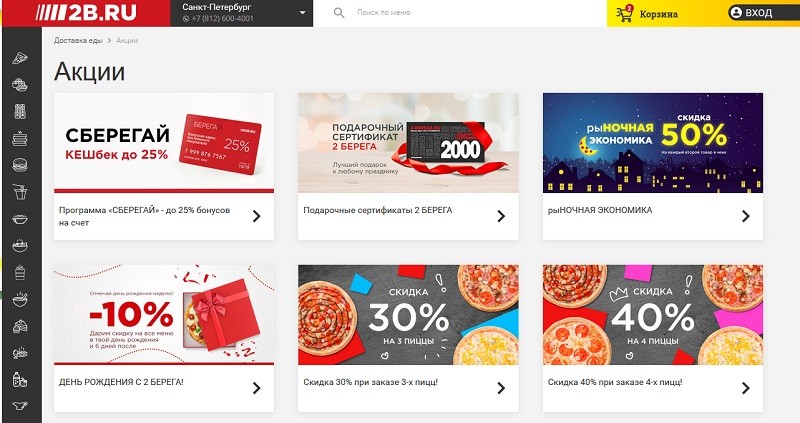Open the burger category icon

(20, 165)
